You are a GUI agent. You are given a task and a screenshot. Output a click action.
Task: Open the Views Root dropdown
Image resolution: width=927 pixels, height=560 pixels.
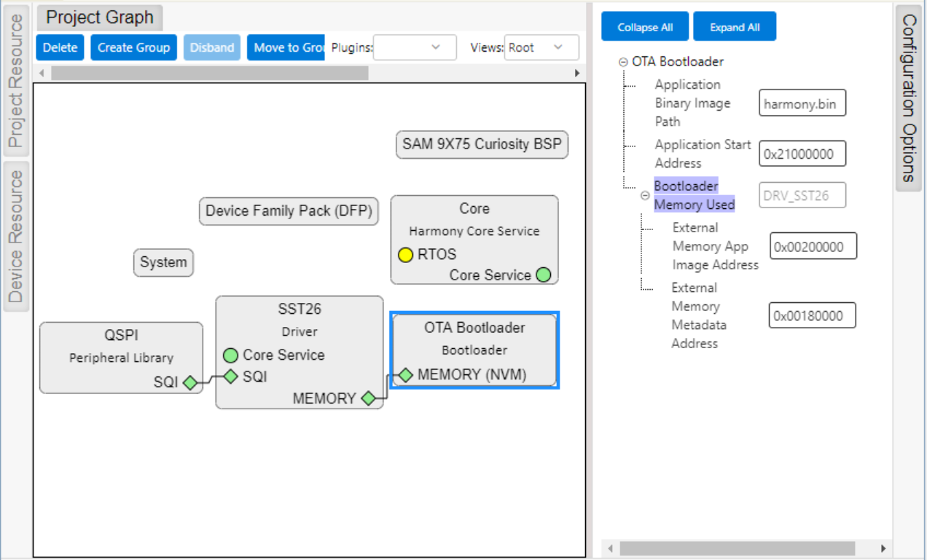tap(541, 47)
